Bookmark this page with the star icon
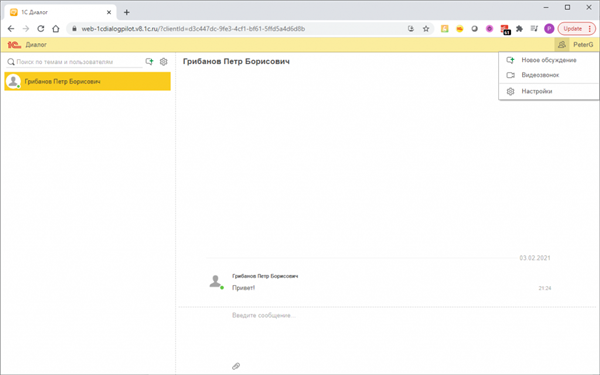Screen dimensions: 600x375 pyautogui.click(x=426, y=29)
